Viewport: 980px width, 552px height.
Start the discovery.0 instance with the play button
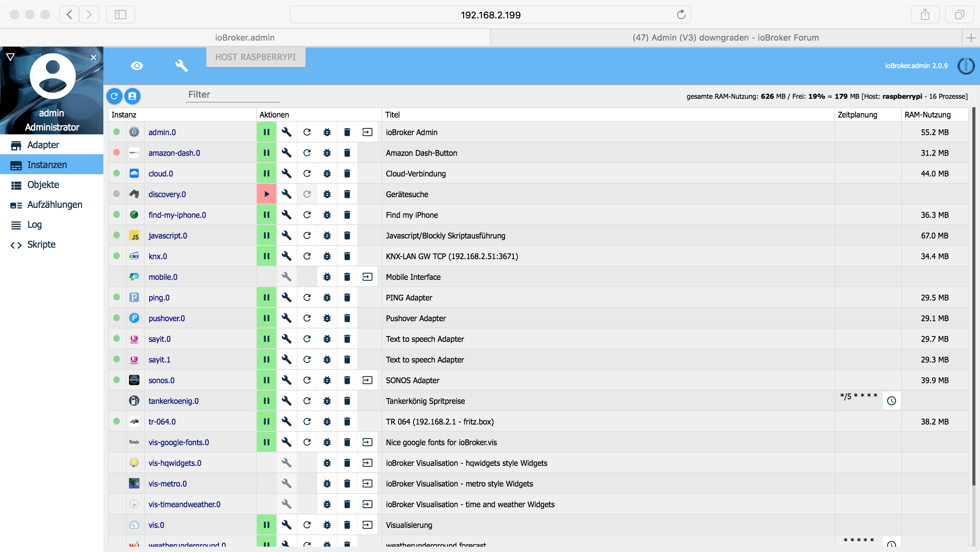266,194
